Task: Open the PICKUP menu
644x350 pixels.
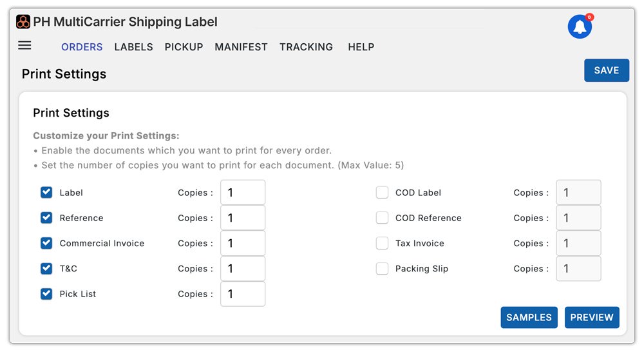Action: tap(184, 47)
